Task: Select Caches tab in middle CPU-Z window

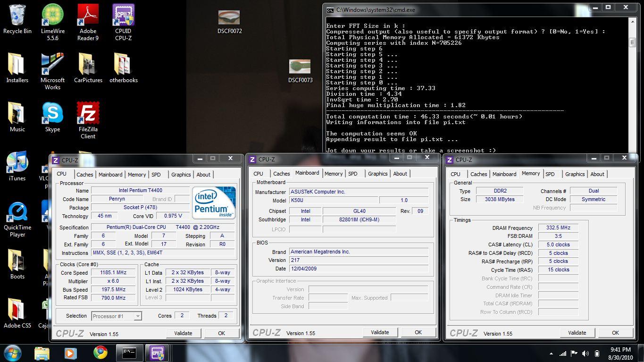Action: tap(282, 174)
